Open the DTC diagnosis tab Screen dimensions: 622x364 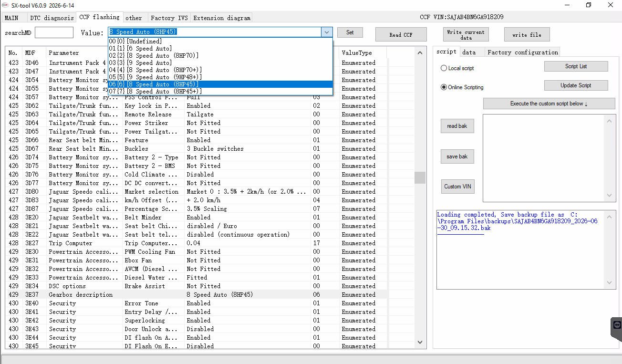tap(52, 18)
